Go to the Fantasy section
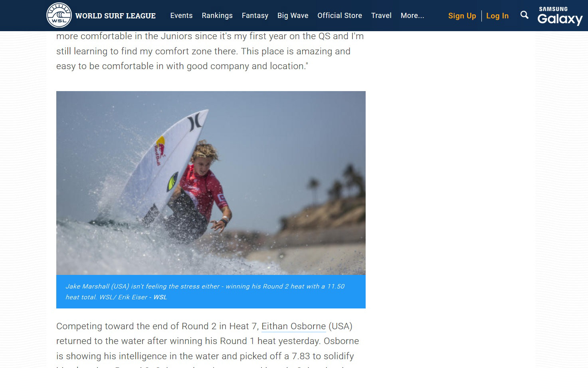 tap(255, 16)
